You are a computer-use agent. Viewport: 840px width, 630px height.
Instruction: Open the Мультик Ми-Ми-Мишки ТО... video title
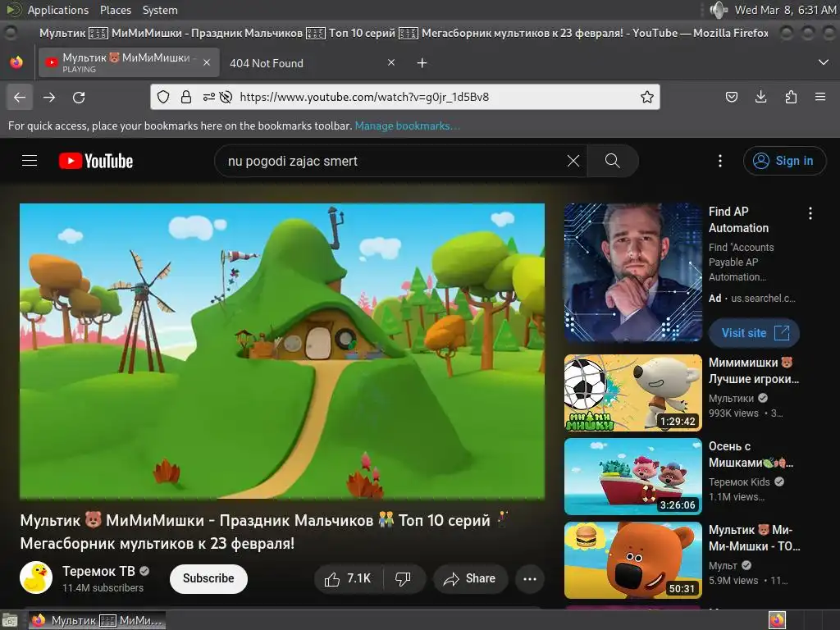pos(755,538)
